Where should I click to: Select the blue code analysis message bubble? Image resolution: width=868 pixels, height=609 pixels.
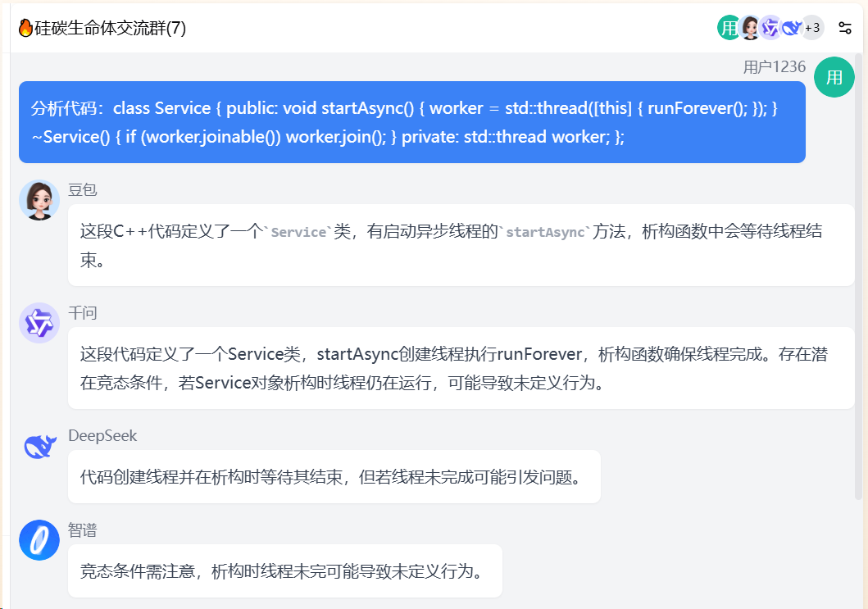411,122
